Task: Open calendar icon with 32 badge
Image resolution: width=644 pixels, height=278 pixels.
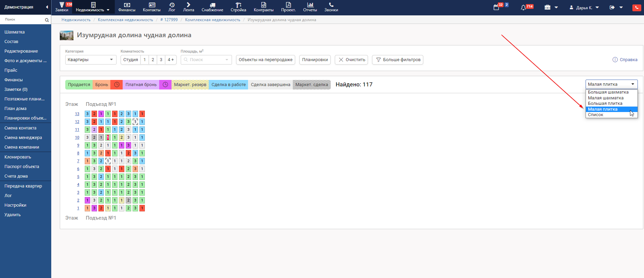Action: 496,7
